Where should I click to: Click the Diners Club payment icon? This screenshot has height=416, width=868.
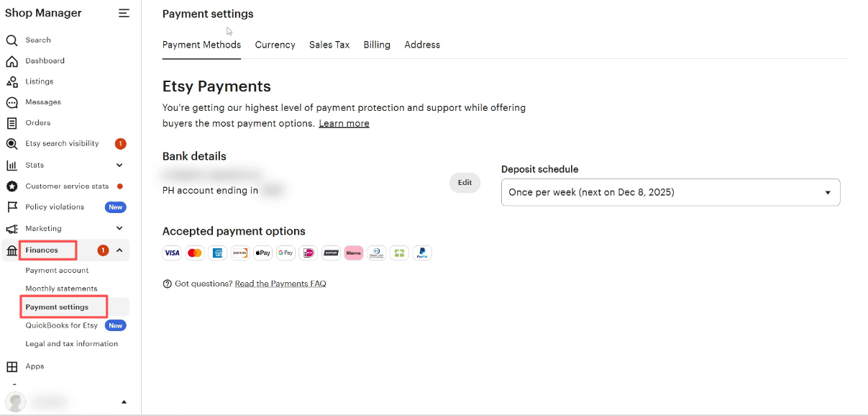pos(376,253)
